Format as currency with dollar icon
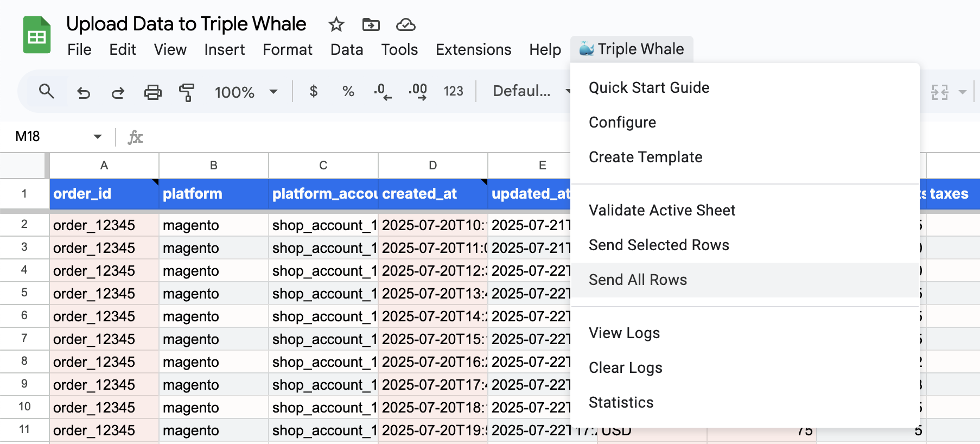980x444 pixels. (314, 91)
